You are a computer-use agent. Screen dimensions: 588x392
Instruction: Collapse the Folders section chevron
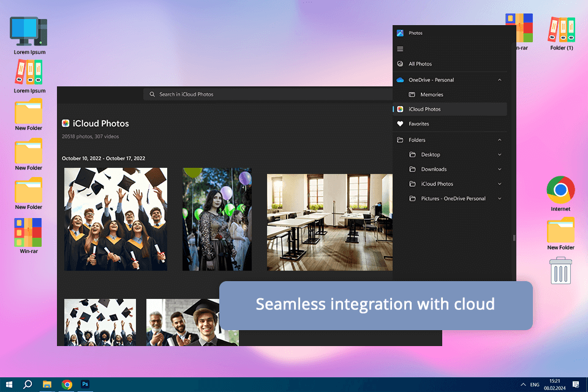(x=500, y=140)
